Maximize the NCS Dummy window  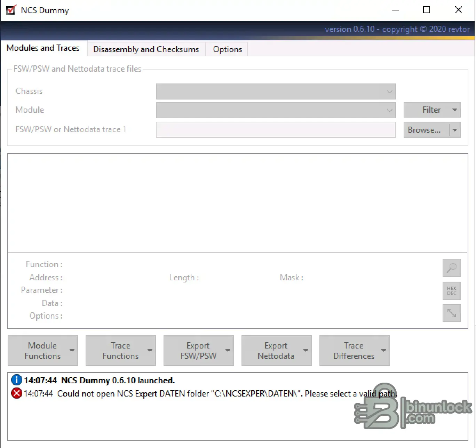427,10
